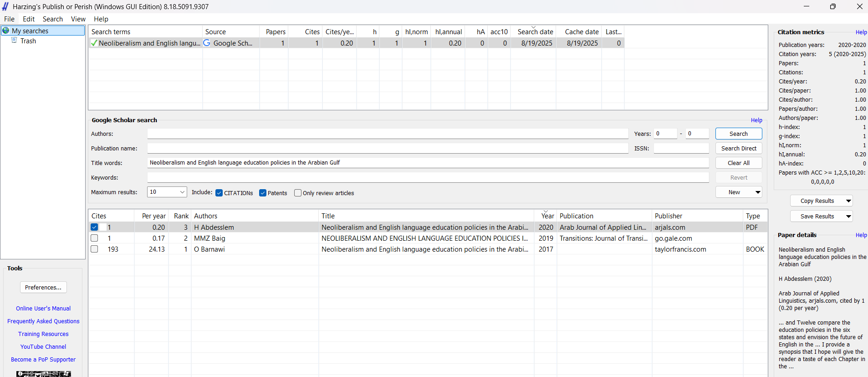Sort results by Per year column
Viewport: 868px width, 377px height.
coord(151,216)
